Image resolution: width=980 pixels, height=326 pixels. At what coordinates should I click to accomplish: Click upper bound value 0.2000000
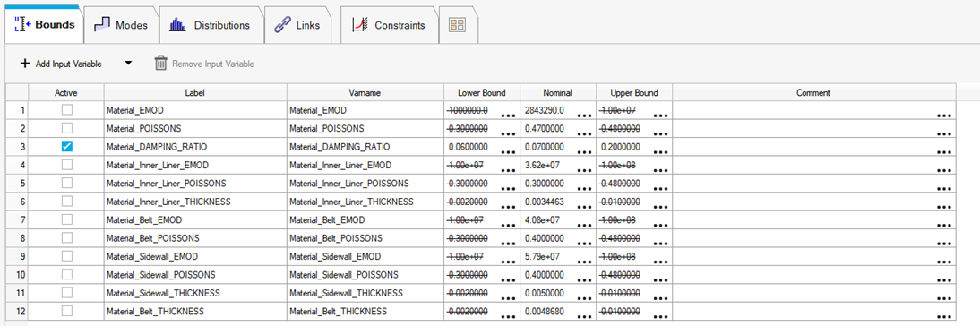tap(622, 147)
